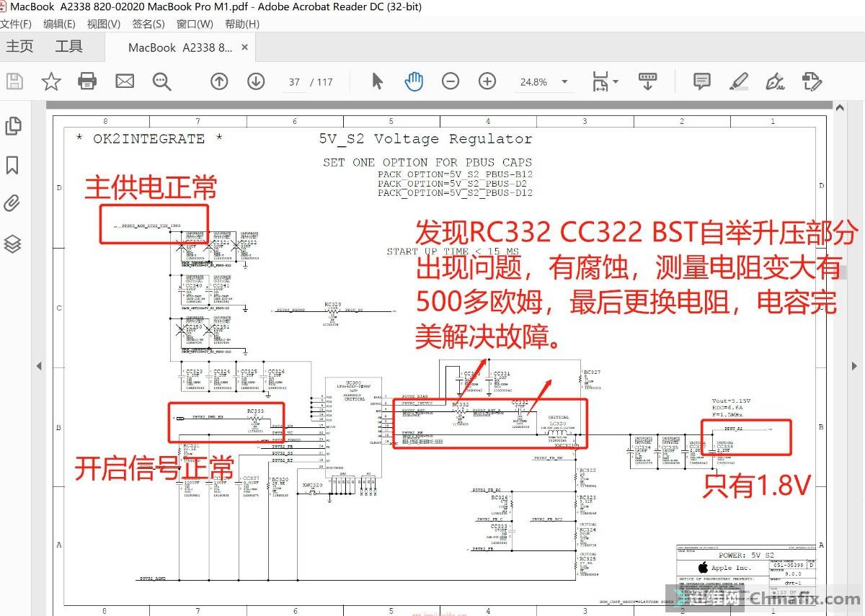Select the Highlight text pen tool
Viewport: 865px width, 616px height.
click(x=738, y=81)
